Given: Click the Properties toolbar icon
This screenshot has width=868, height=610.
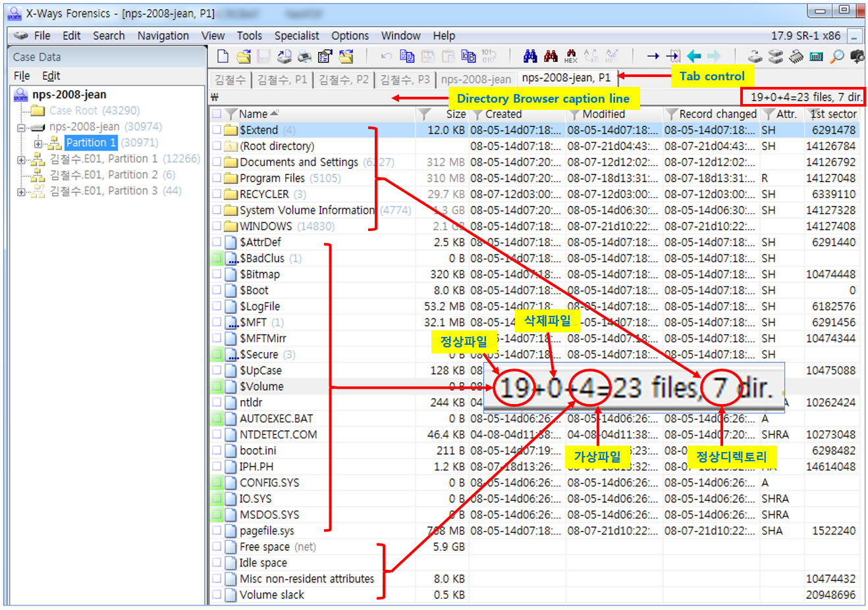Looking at the screenshot, I should click(325, 57).
